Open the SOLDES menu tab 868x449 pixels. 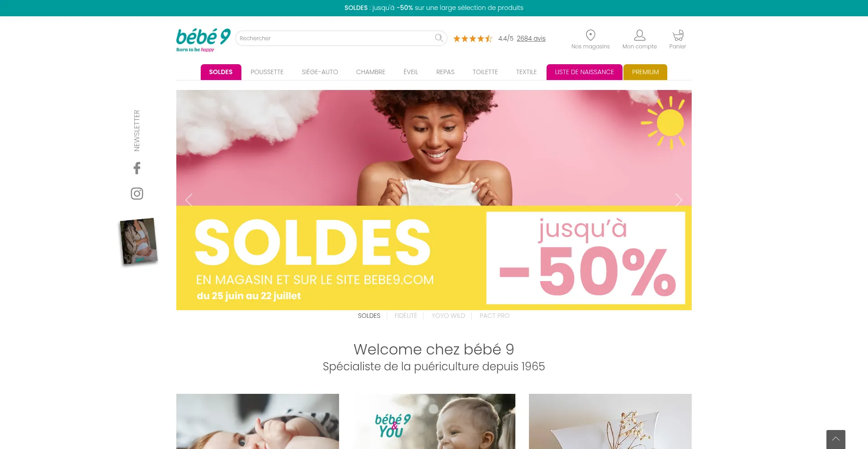pyautogui.click(x=221, y=72)
